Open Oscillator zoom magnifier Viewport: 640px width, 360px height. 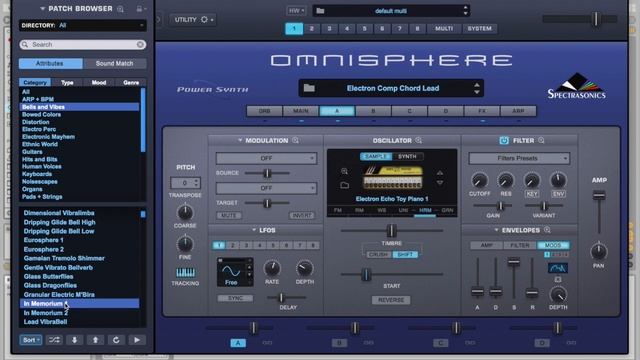click(x=418, y=140)
